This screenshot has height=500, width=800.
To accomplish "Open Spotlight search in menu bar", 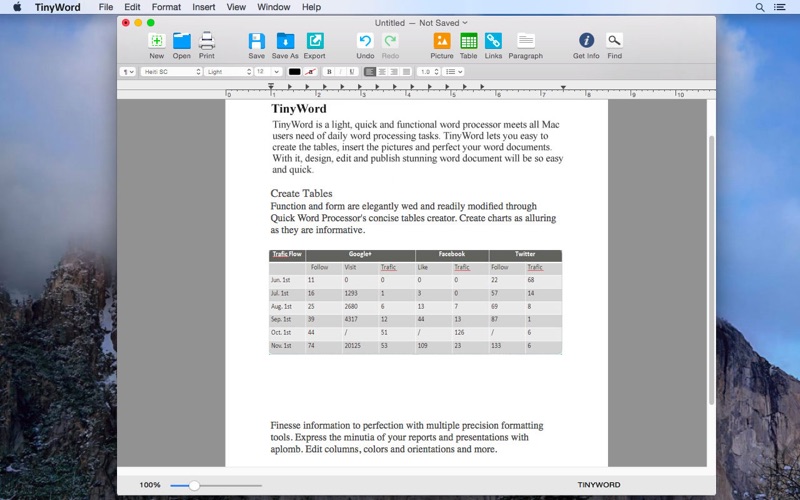I will pyautogui.click(x=760, y=7).
